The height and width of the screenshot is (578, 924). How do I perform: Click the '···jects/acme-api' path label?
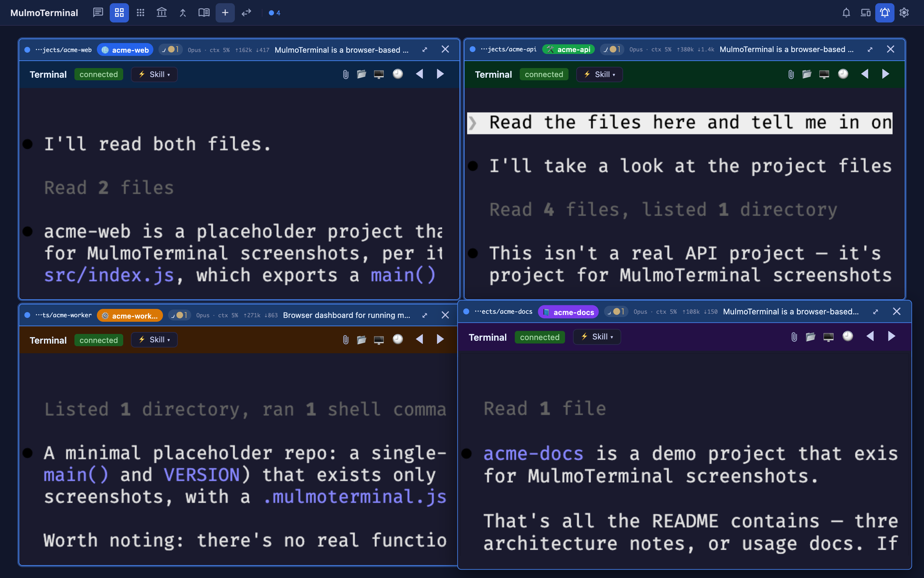(x=508, y=49)
